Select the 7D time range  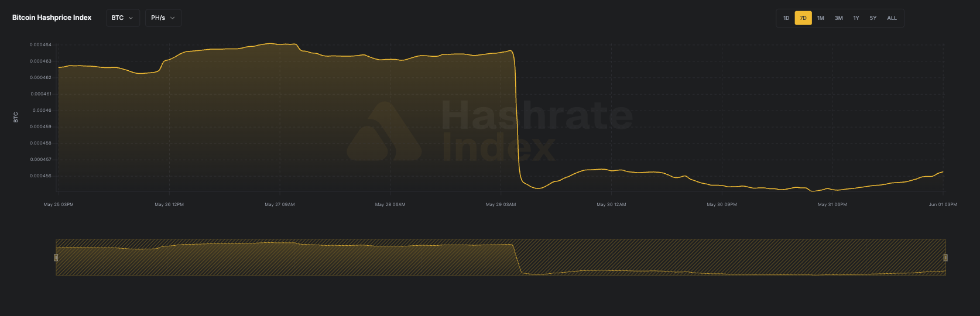click(x=803, y=18)
